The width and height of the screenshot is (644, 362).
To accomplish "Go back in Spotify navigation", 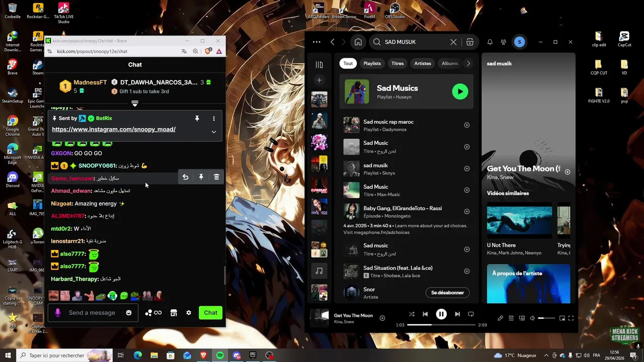I will (x=333, y=42).
